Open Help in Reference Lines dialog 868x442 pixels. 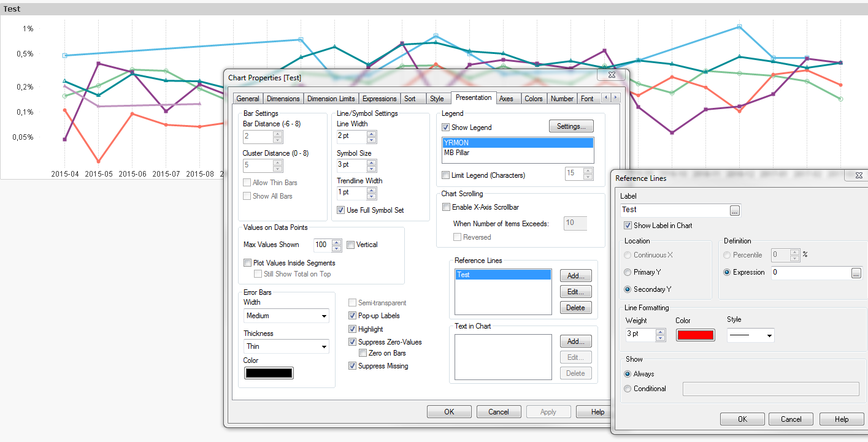click(x=842, y=419)
